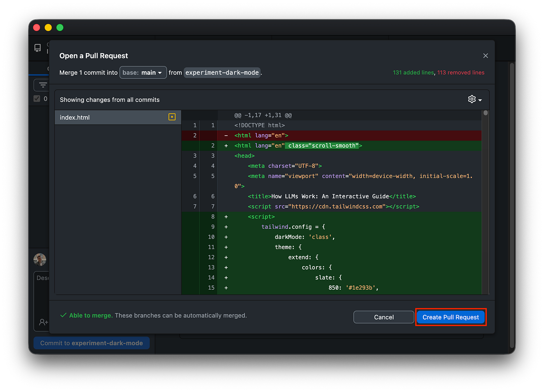Click the add co-authors icon

pyautogui.click(x=43, y=322)
